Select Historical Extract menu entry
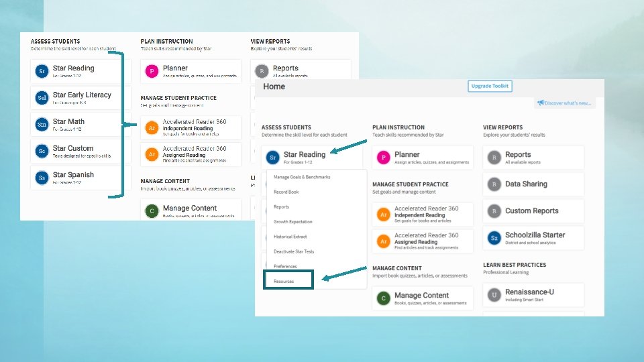This screenshot has height=362, width=644. click(290, 237)
